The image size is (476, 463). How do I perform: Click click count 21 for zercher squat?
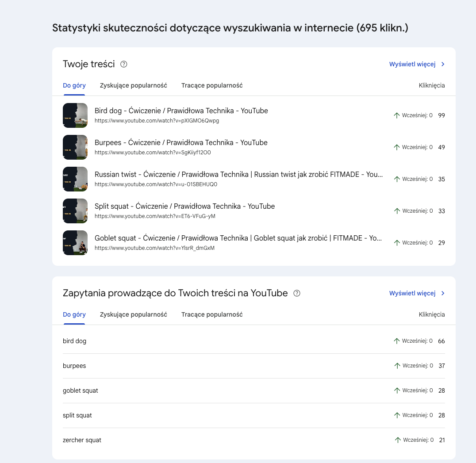[x=442, y=440]
